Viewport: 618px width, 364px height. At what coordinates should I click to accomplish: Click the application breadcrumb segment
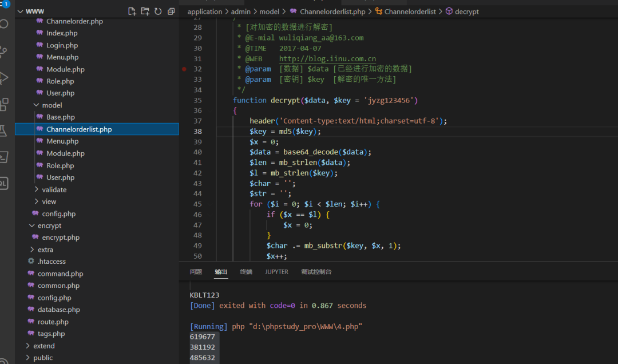(204, 11)
